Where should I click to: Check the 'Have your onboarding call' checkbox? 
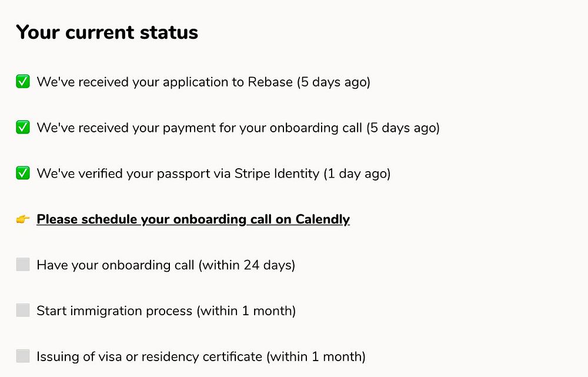tap(23, 265)
